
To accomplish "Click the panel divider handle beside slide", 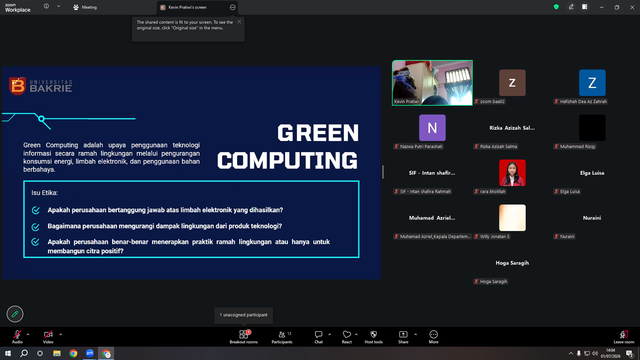I will click(x=383, y=172).
